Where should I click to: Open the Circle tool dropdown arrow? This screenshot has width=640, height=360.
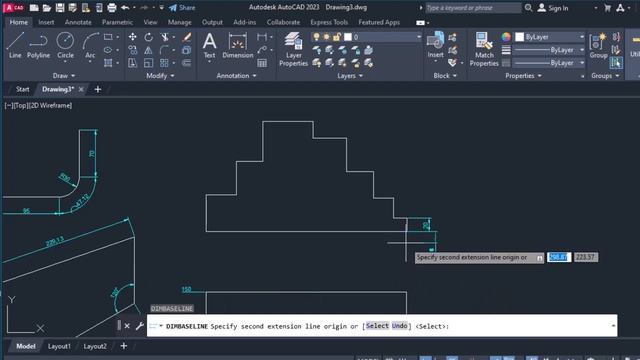click(65, 62)
